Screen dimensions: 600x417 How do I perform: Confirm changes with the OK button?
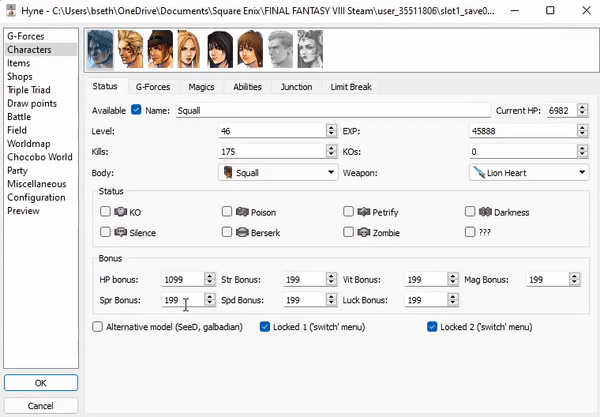click(41, 383)
